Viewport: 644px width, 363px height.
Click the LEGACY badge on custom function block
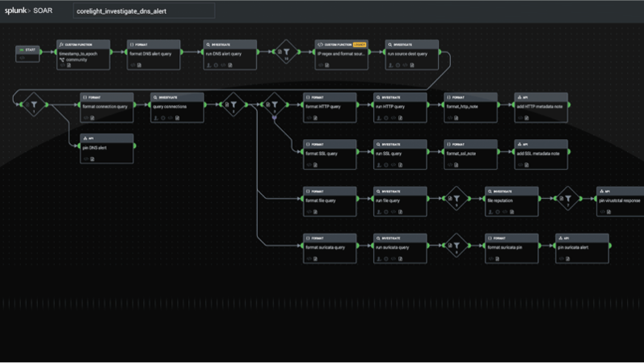point(360,44)
